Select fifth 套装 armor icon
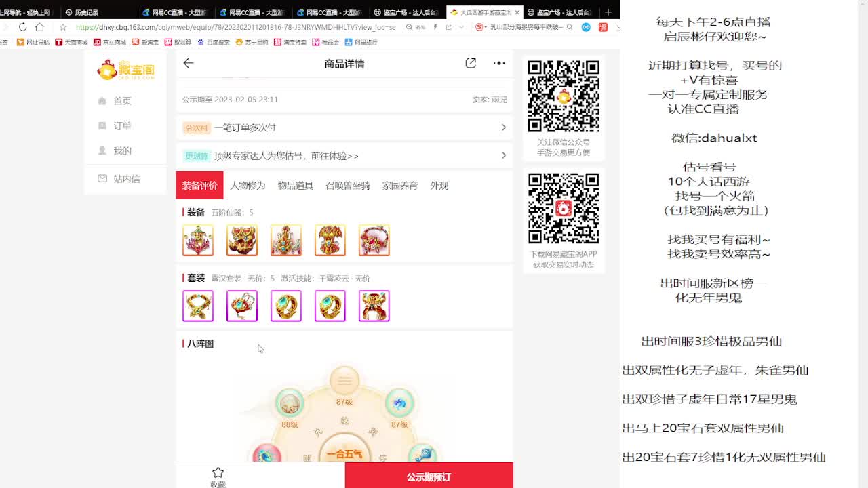The height and width of the screenshot is (488, 868). [x=374, y=306]
